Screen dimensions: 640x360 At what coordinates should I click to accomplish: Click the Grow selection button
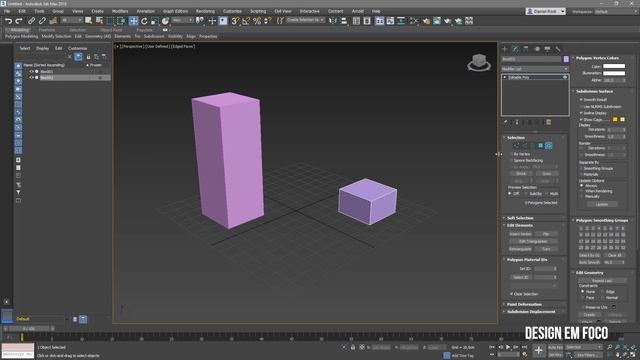547,174
